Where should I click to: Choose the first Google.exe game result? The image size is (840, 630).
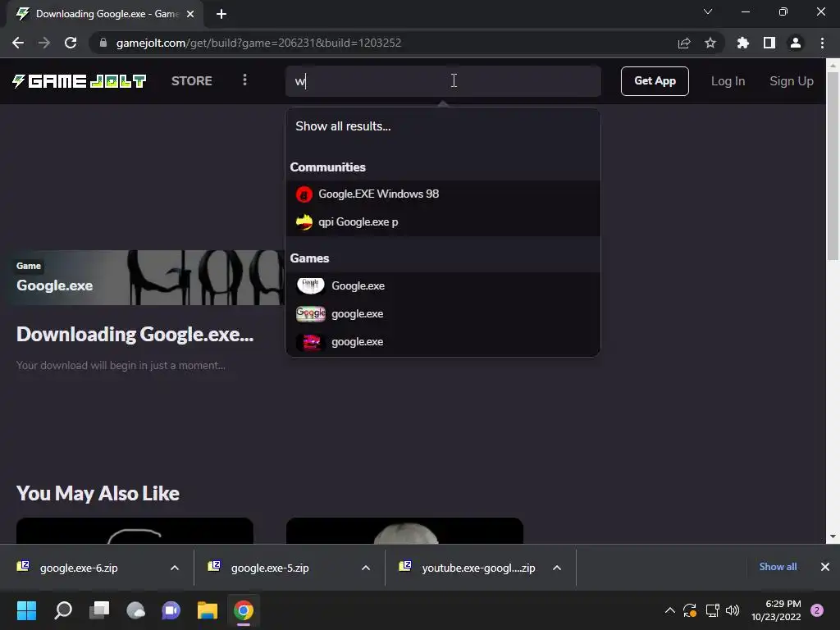(443, 285)
